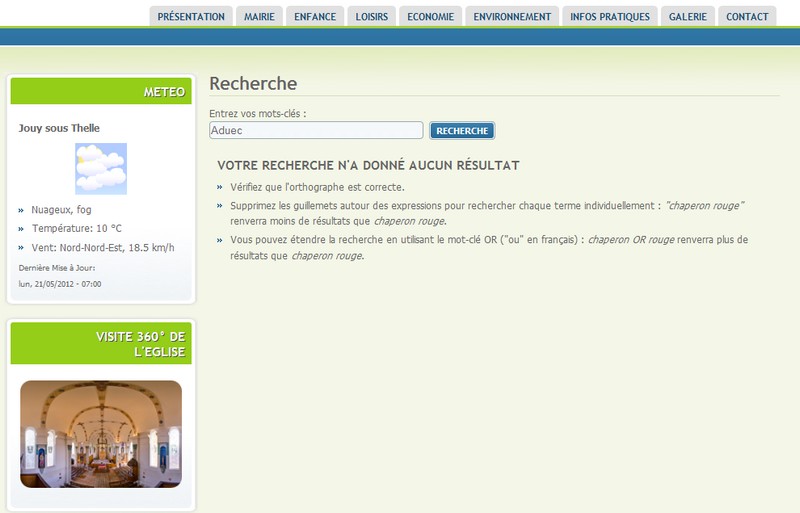
Task: Click the blue Recherche button
Action: coord(462,131)
